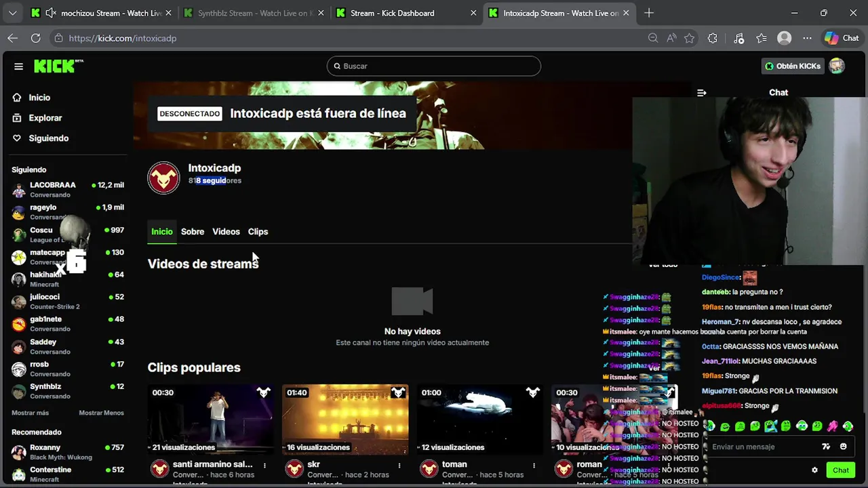868x488 pixels.
Task: Open Saddey channel in sidebar
Action: click(x=68, y=346)
